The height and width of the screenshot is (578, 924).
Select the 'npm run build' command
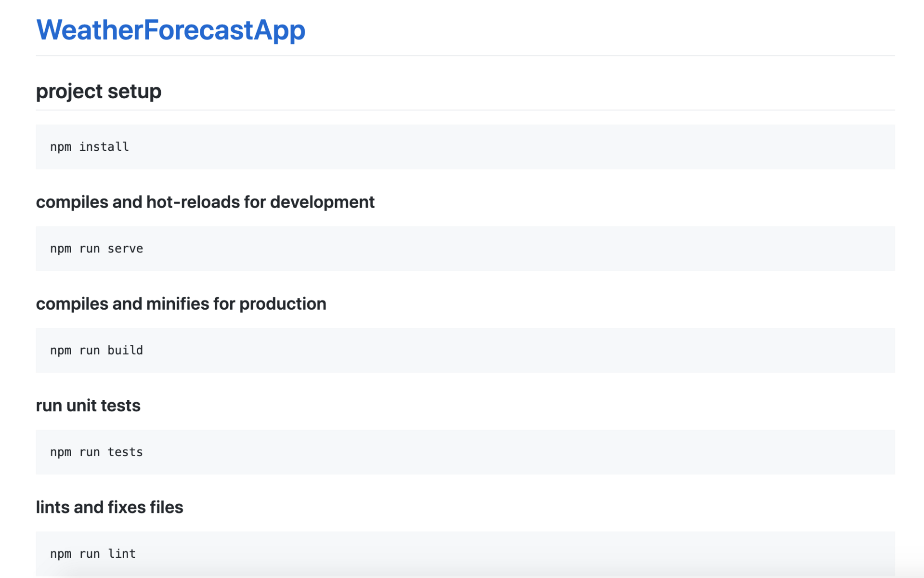[97, 350]
